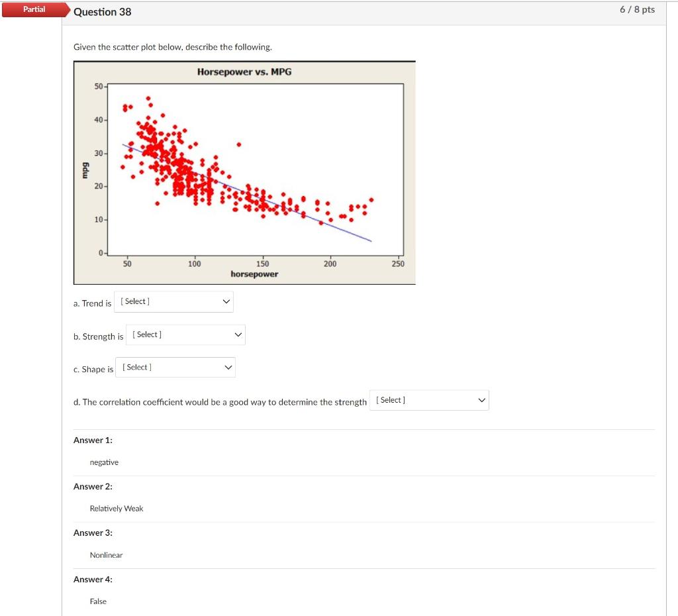Expand the chevron on the Shape selector
678x616 pixels.
(x=228, y=367)
